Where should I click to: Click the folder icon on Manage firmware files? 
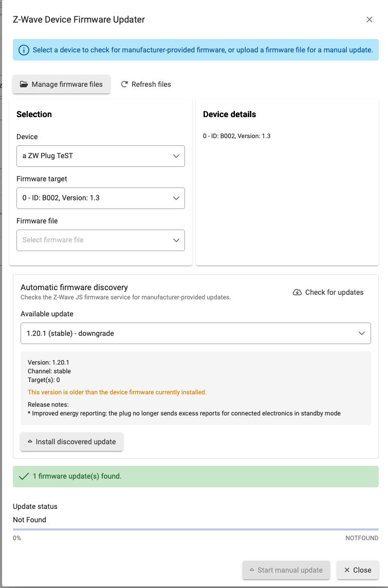24,84
